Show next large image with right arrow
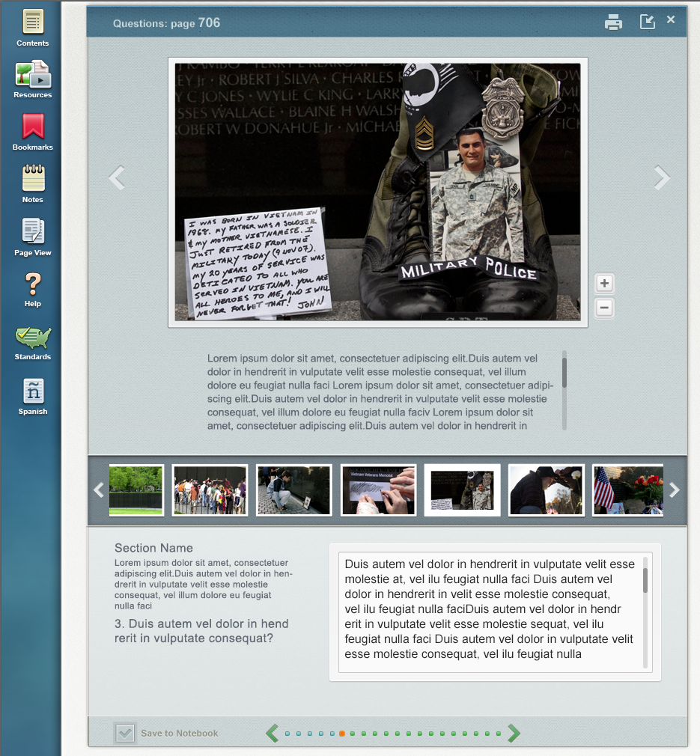 [x=662, y=177]
